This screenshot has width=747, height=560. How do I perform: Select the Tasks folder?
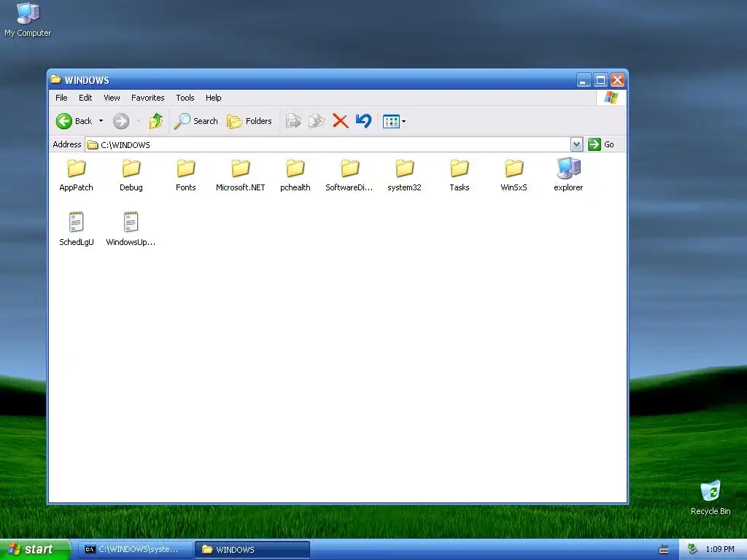click(x=460, y=175)
